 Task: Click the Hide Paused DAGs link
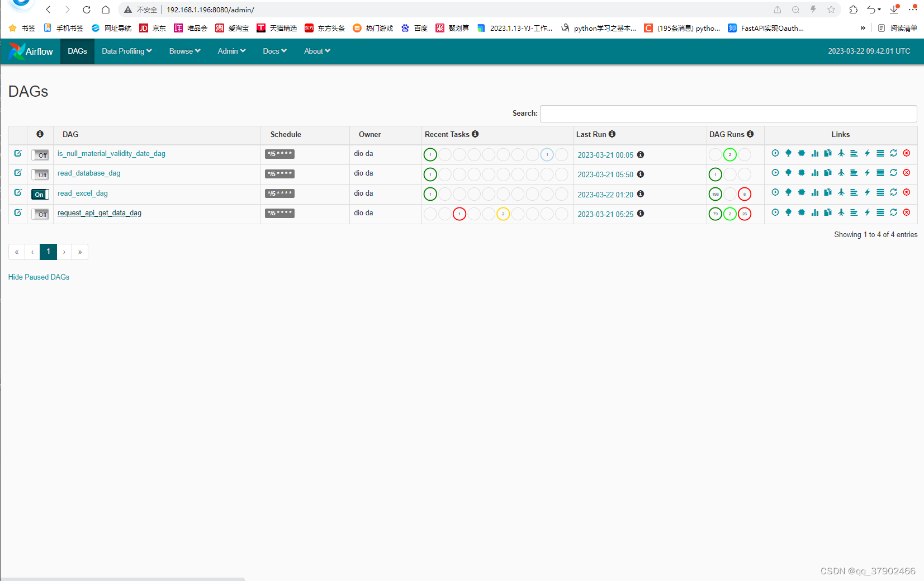point(38,277)
